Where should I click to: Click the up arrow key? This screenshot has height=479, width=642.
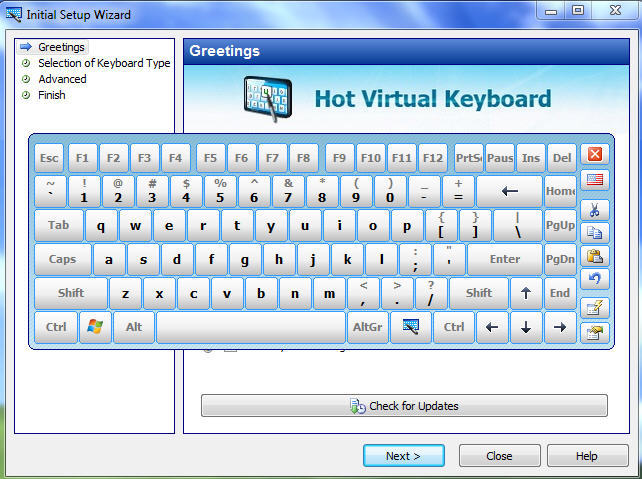tap(526, 293)
